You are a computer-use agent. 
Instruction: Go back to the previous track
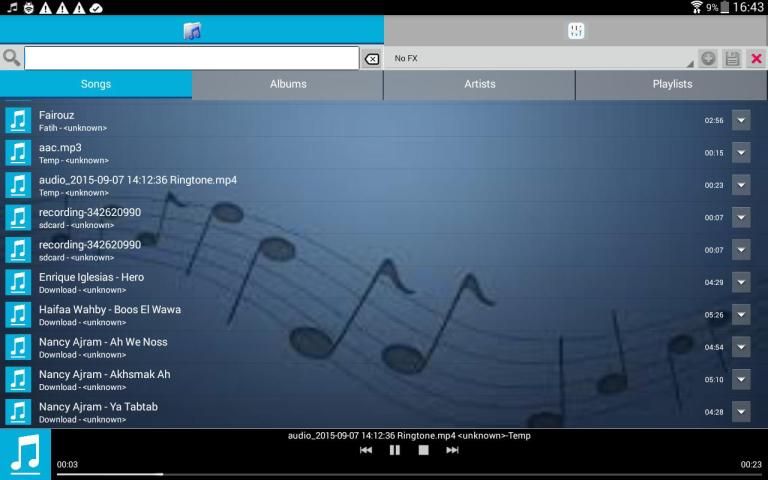[366, 450]
